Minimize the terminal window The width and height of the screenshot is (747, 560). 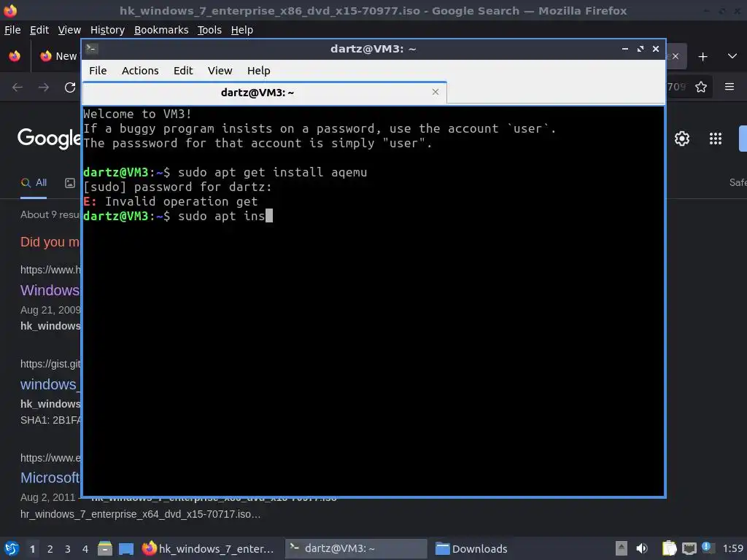tap(624, 49)
